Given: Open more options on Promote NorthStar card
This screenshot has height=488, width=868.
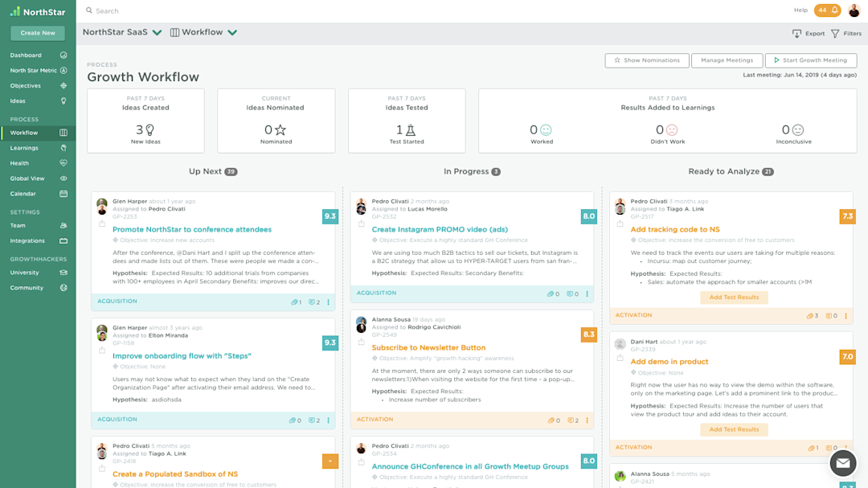Looking at the screenshot, I should pyautogui.click(x=328, y=301).
